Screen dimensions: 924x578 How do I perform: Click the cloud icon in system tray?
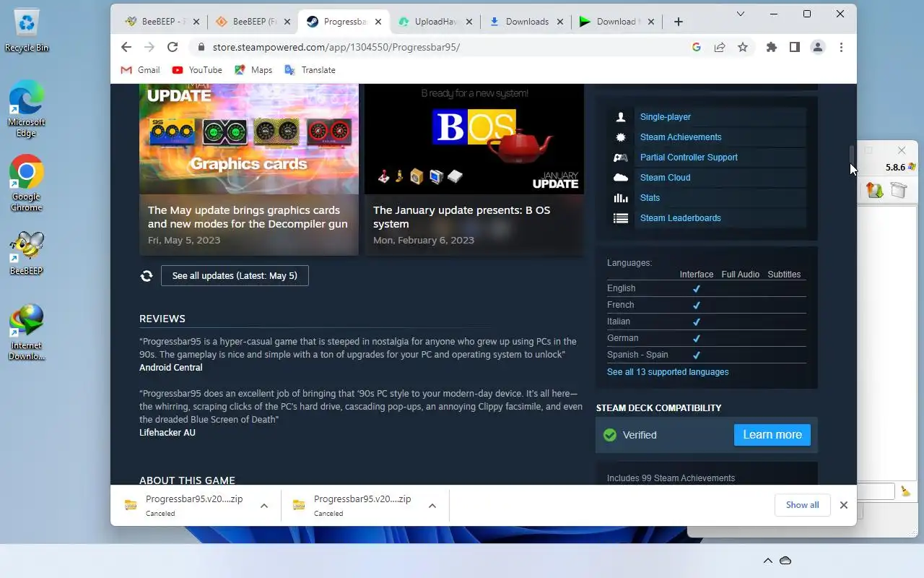[x=786, y=561]
